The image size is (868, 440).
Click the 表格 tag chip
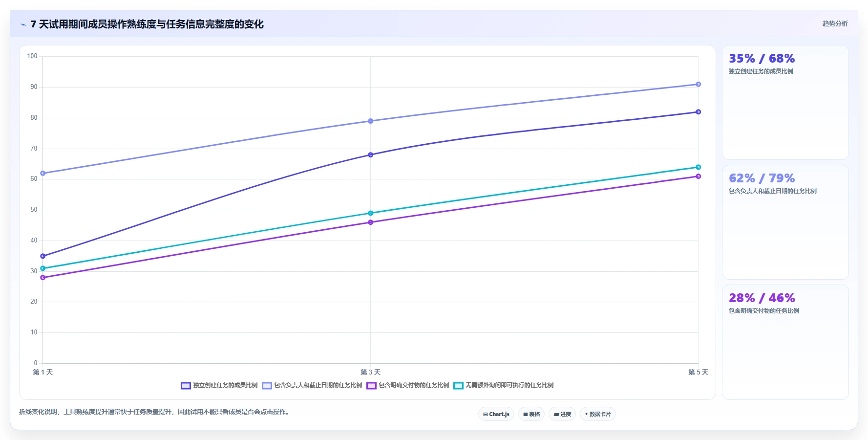pyautogui.click(x=531, y=414)
